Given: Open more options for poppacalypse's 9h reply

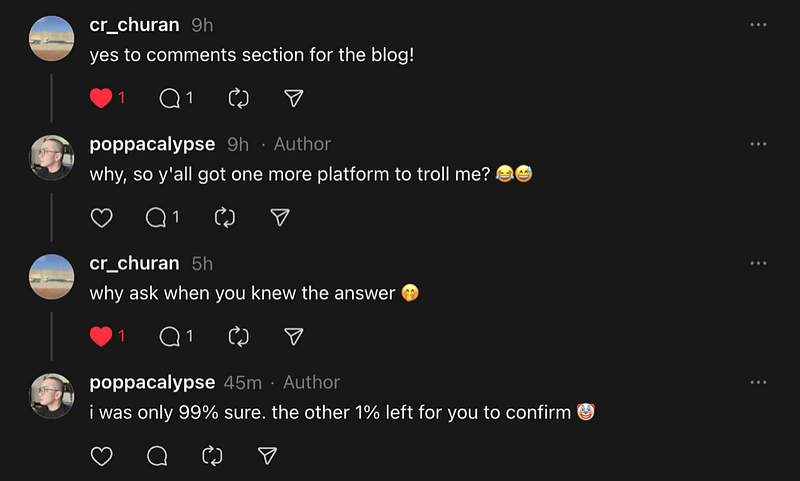Looking at the screenshot, I should 758,144.
